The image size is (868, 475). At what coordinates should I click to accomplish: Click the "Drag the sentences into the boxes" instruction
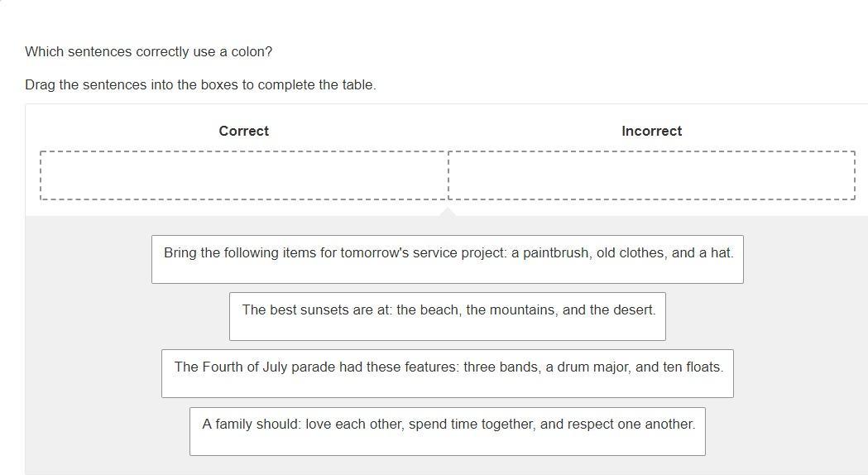200,84
